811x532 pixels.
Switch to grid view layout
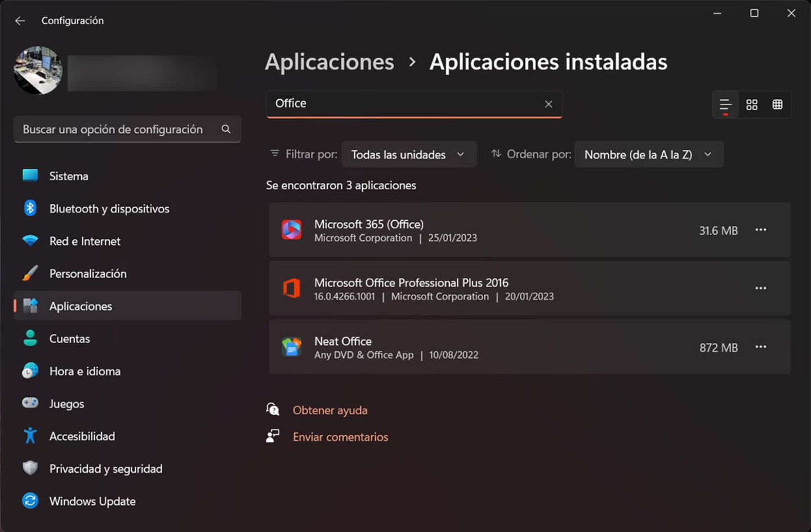(x=752, y=105)
